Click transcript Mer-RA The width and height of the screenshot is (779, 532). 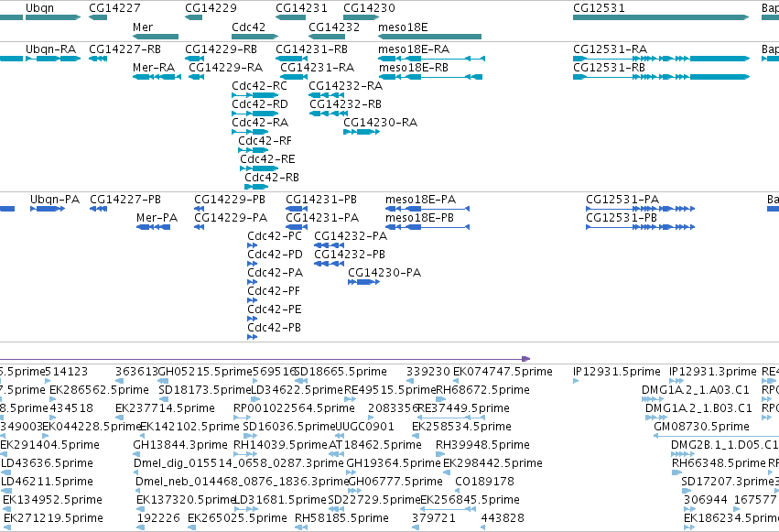[x=154, y=68]
